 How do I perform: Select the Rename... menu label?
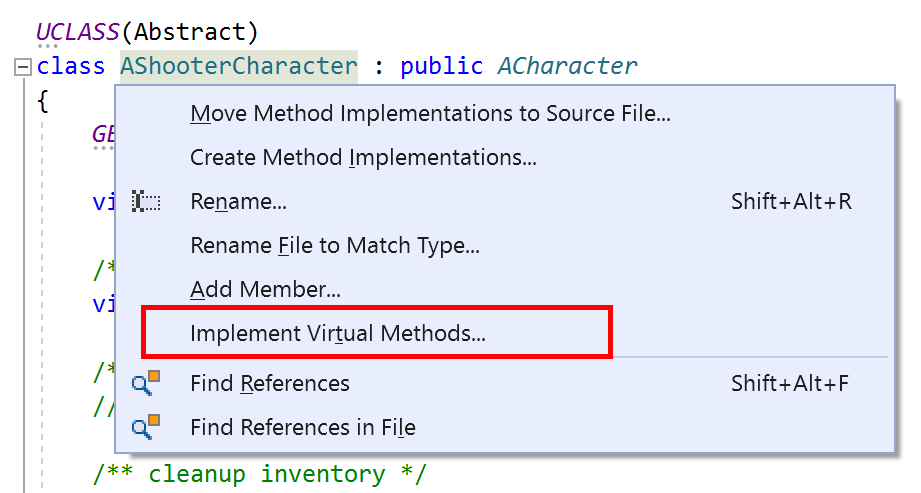[x=238, y=202]
